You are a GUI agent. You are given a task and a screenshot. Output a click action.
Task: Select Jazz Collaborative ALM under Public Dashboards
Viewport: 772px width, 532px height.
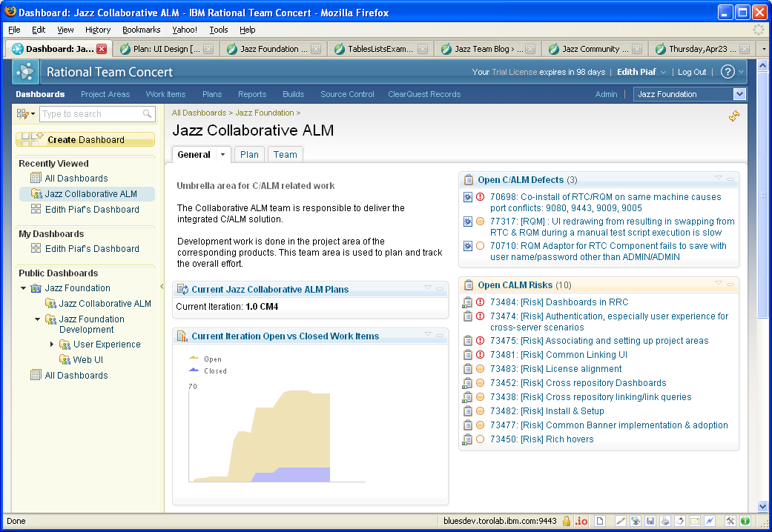click(x=105, y=304)
